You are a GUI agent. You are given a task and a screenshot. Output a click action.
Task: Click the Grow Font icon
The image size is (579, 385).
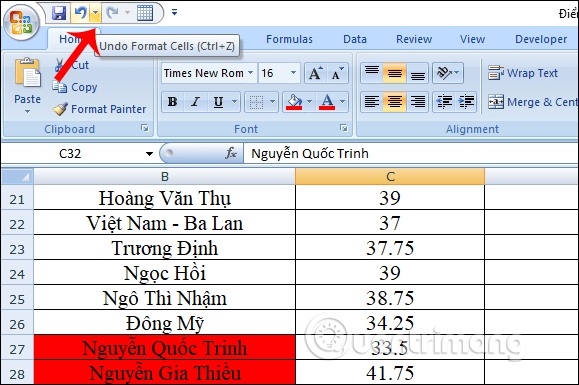pos(315,73)
